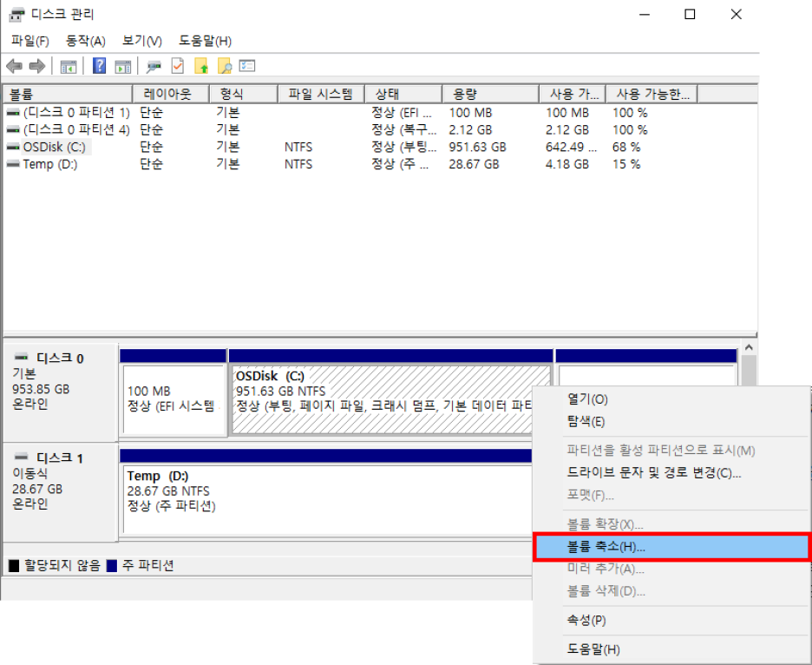The image size is (812, 665).
Task: Click the show/hide action pane icon
Action: click(x=122, y=66)
